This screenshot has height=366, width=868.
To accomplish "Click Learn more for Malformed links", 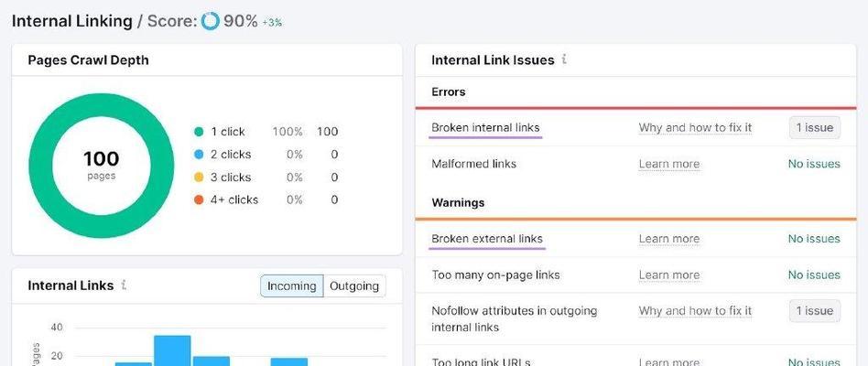I will pos(669,164).
